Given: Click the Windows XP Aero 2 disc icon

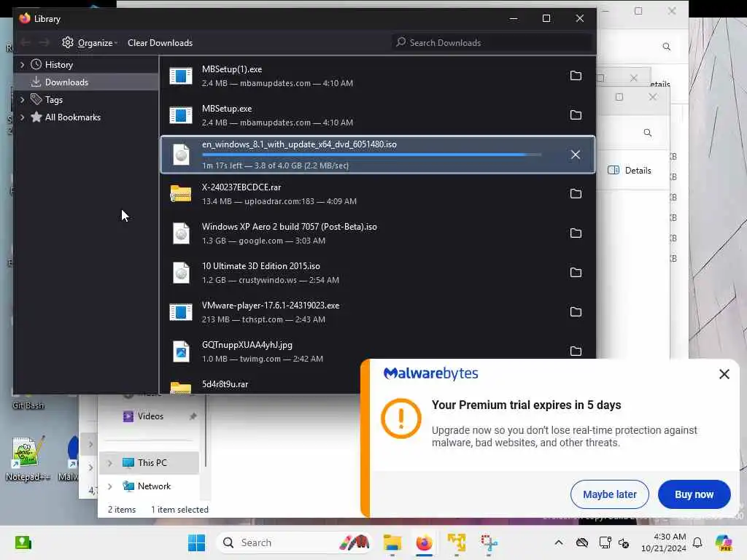Looking at the screenshot, I should [x=181, y=233].
